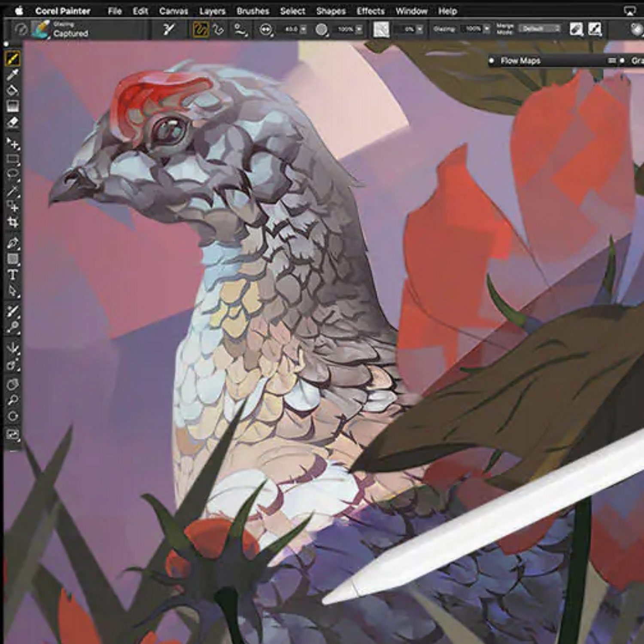Select the Magnifier zoom tool

pos(12,400)
